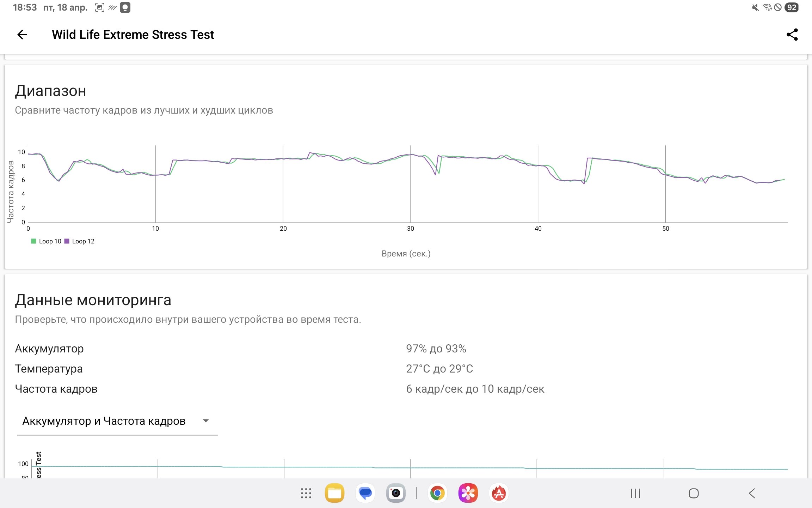Screen dimensions: 812x508
Task: Tap the battery level indicator showing 92
Action: point(792,7)
